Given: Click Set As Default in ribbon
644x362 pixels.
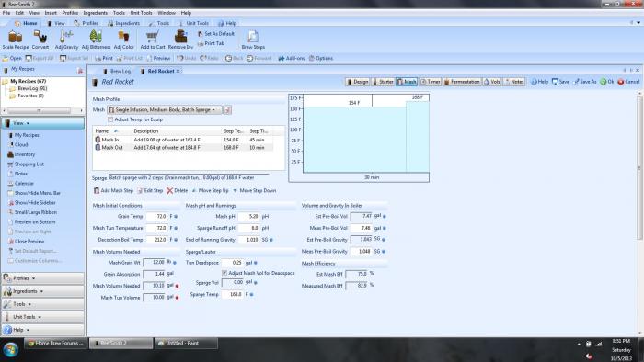Looking at the screenshot, I should pos(216,34).
